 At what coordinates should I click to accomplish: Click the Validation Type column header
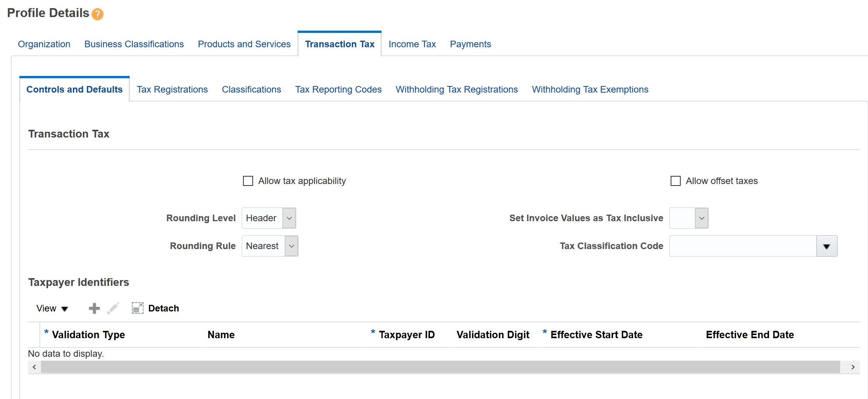point(88,335)
